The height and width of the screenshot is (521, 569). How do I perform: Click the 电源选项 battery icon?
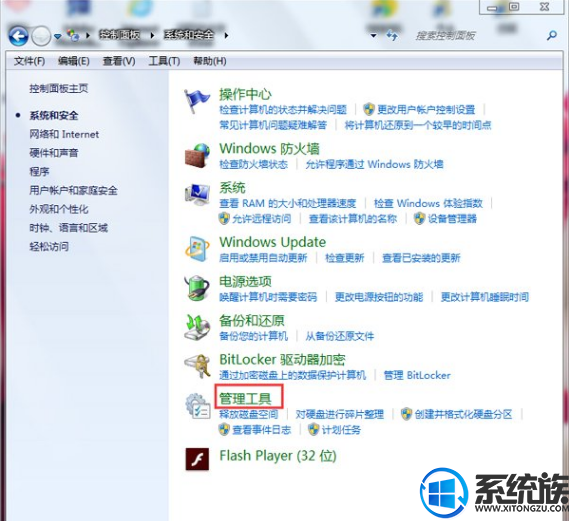pos(197,288)
